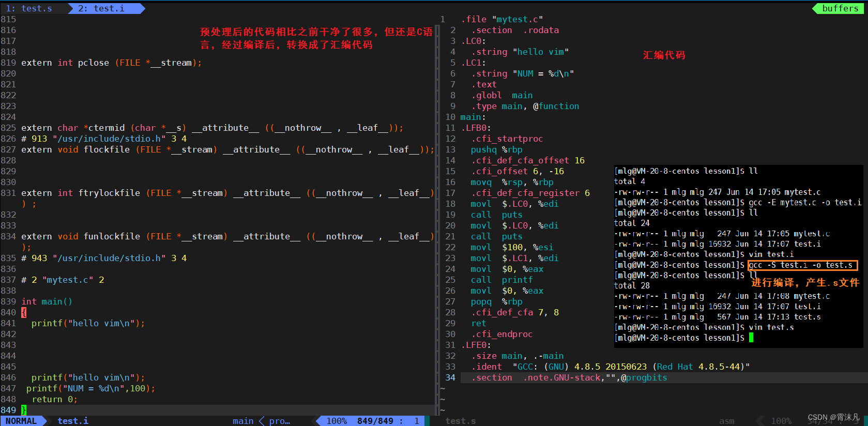Click the NORMAL mode indicator
Screen dimensions: 868x426
[21, 421]
